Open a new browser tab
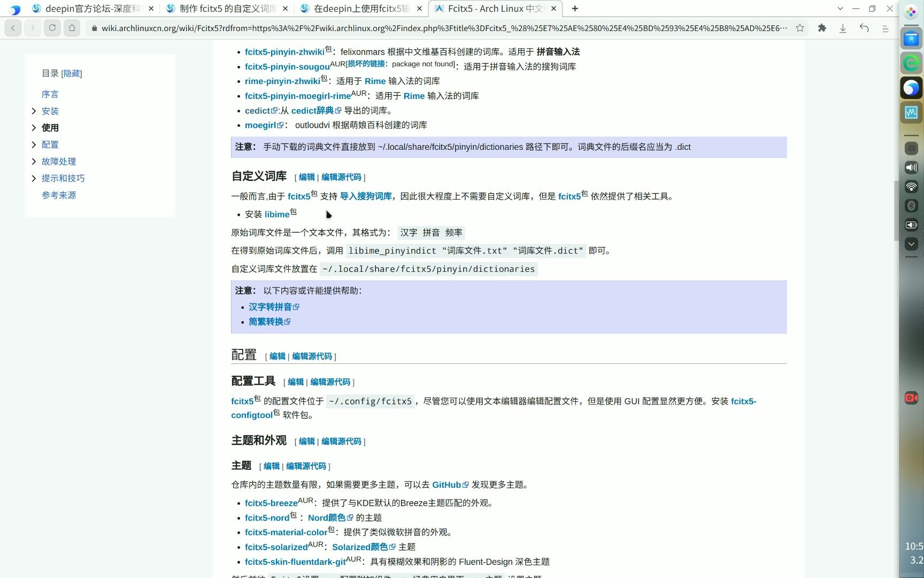The height and width of the screenshot is (578, 924). tap(575, 9)
